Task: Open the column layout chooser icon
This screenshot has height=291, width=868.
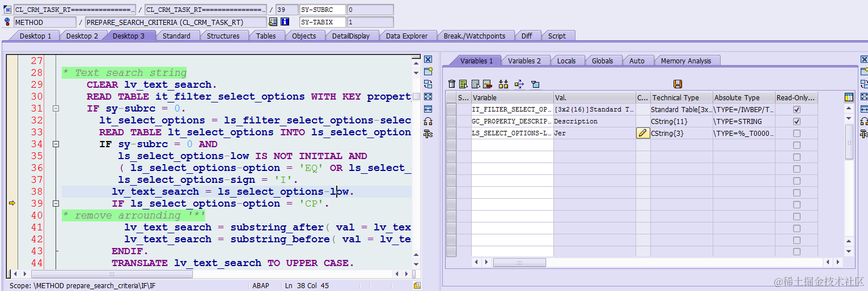Action: coord(849,97)
